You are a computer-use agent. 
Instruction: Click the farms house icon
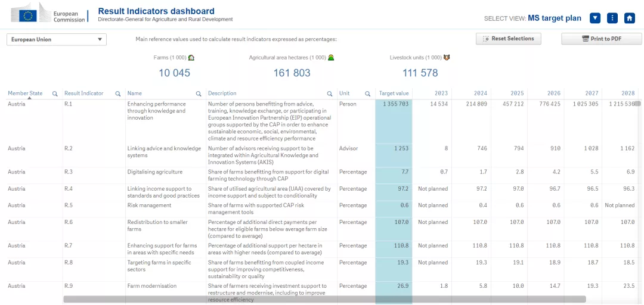191,57
